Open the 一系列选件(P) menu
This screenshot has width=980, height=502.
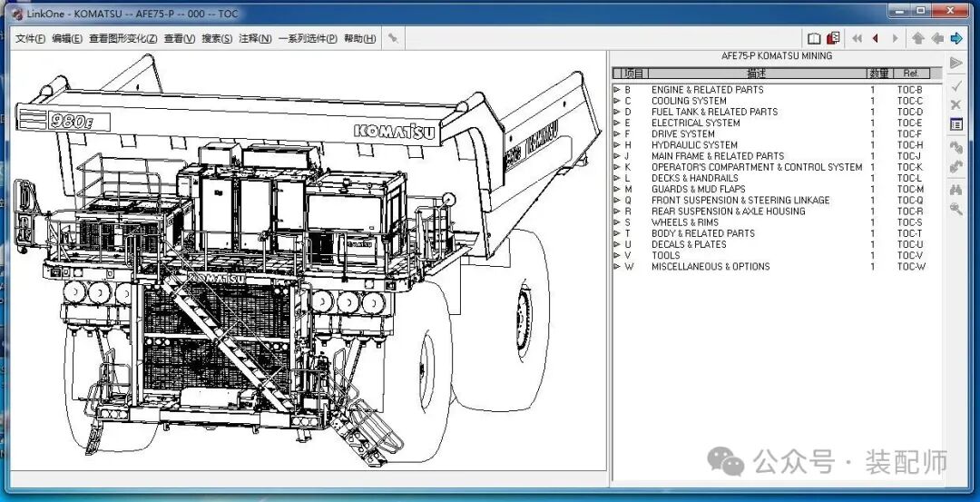click(309, 39)
